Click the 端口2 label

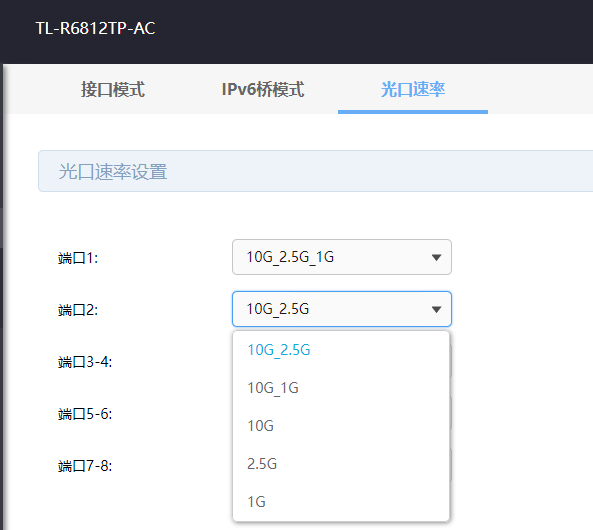(78, 310)
